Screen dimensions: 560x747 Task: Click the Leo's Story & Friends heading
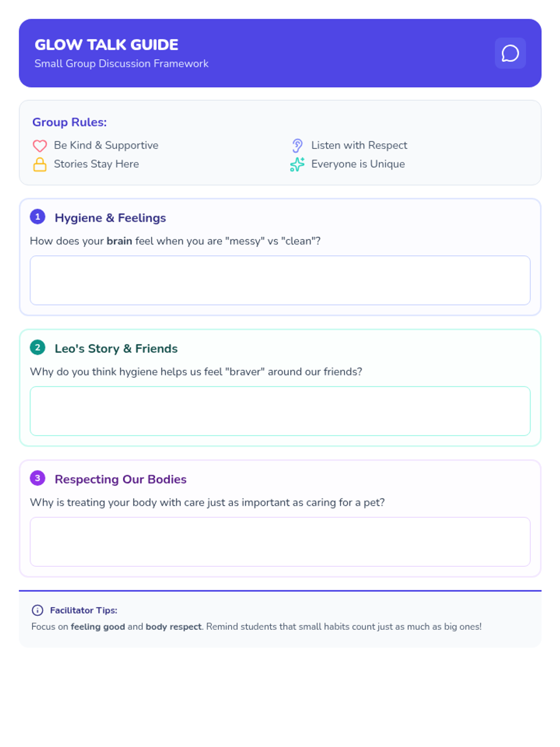click(x=116, y=349)
